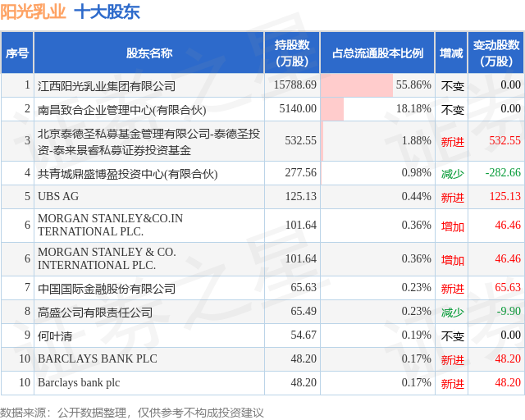Image resolution: width=525 pixels, height=420 pixels.
Task: Click the uppercase BARCLAYS BANK PLC name
Action: (98, 358)
